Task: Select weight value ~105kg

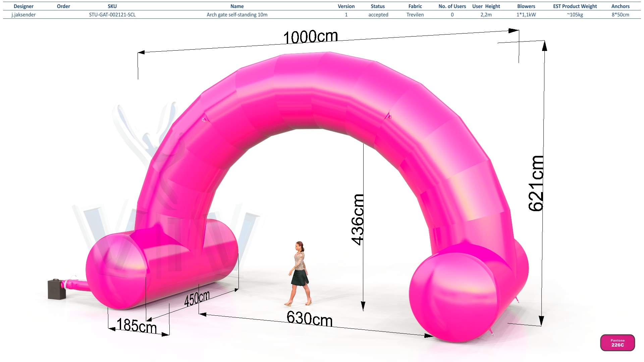Action: pyautogui.click(x=575, y=15)
